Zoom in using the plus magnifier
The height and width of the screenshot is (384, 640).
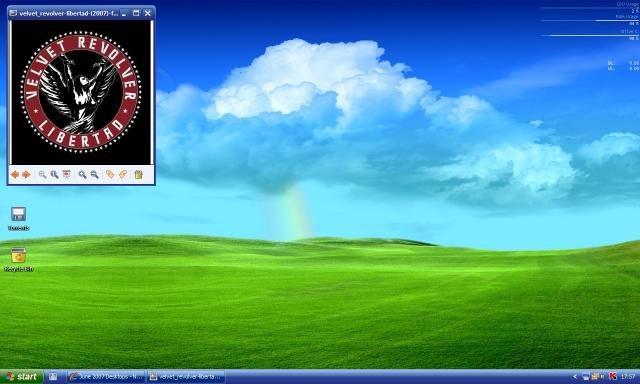pyautogui.click(x=82, y=175)
